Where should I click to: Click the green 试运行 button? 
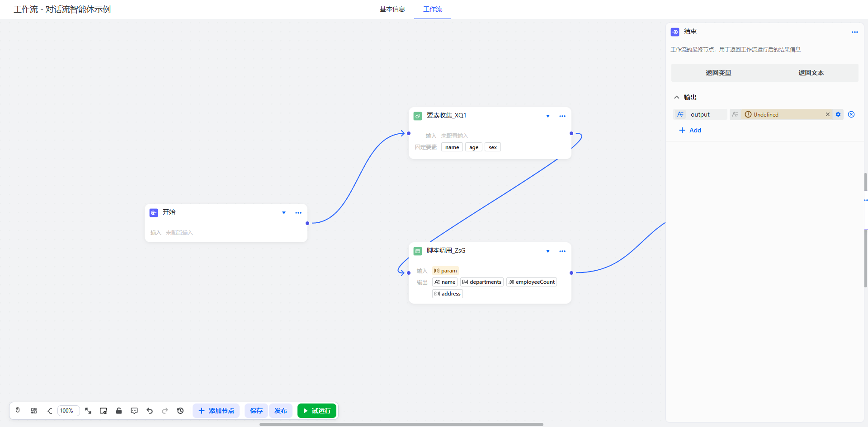coord(317,411)
